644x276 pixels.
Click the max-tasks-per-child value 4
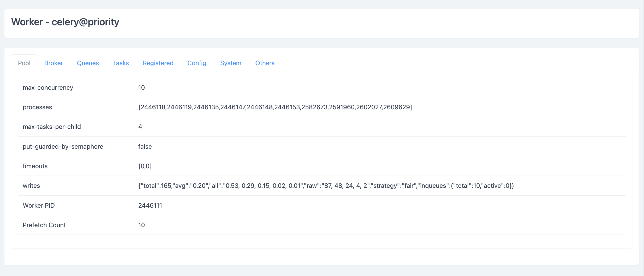pyautogui.click(x=140, y=127)
